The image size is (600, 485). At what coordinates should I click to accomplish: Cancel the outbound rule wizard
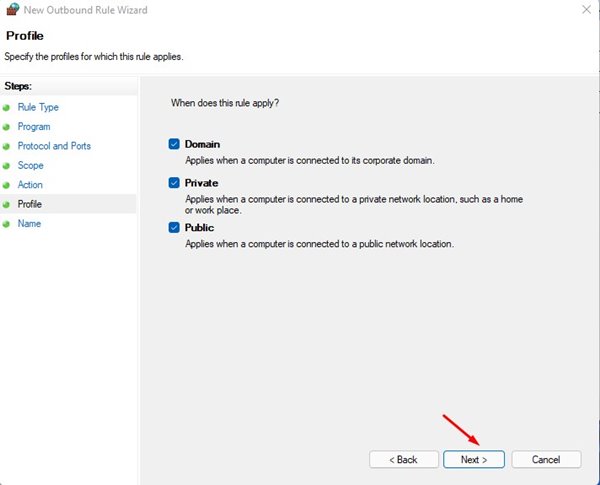click(x=546, y=459)
